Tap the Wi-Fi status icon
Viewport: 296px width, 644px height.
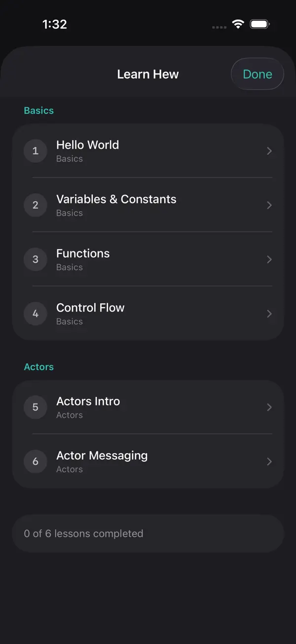238,24
